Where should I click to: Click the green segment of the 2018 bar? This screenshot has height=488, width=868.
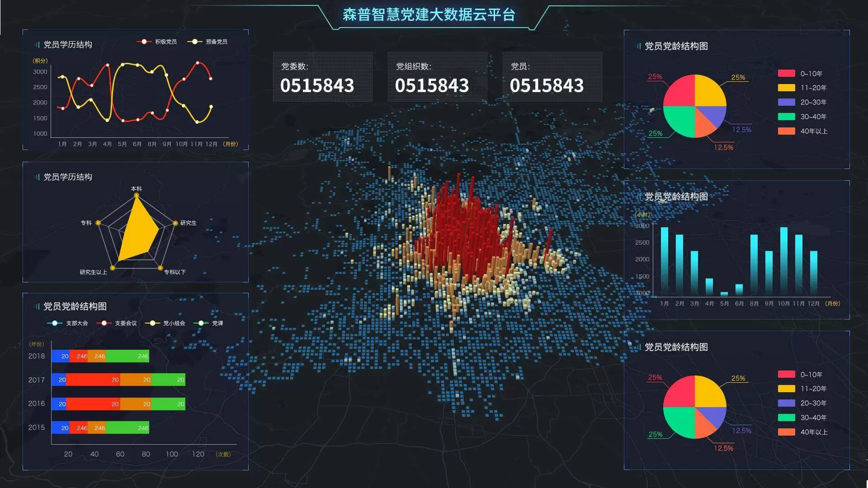coord(127,356)
